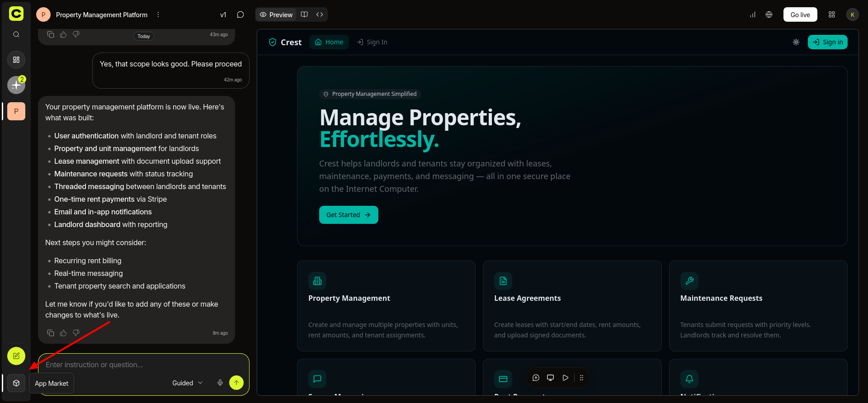
Task: Focus the 'Enter instruction or question' field
Action: point(144,365)
